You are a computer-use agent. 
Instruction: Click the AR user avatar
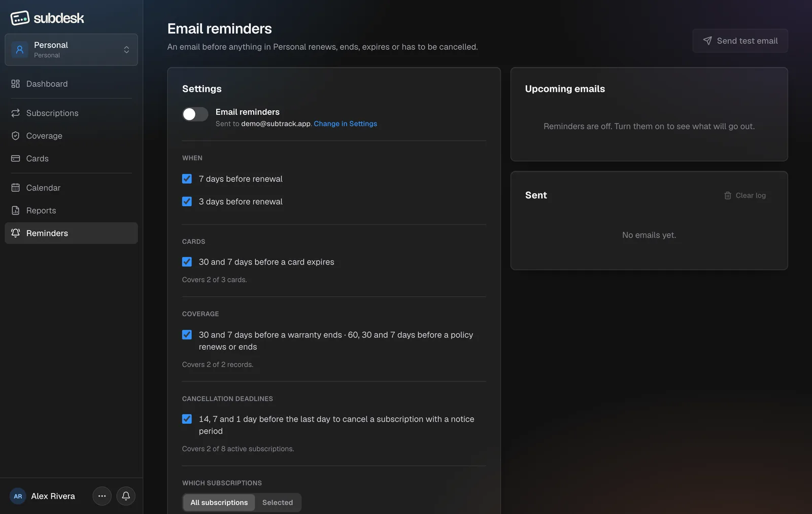(x=18, y=496)
